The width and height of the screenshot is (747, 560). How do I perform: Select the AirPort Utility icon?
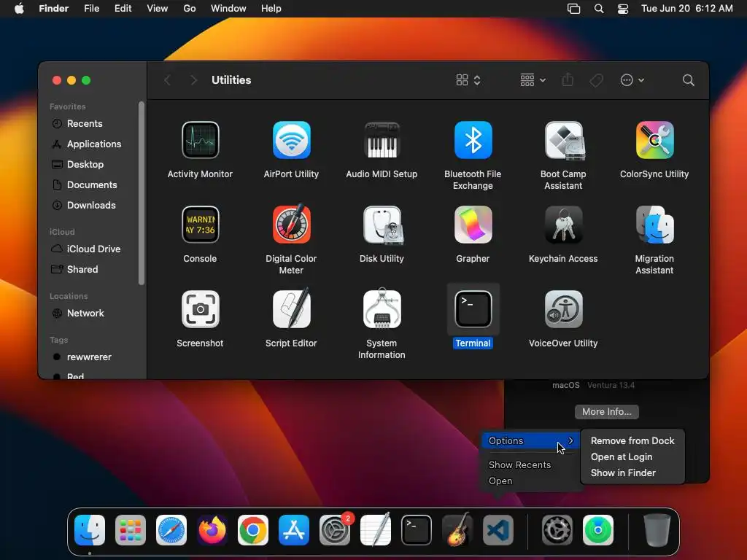(291, 140)
